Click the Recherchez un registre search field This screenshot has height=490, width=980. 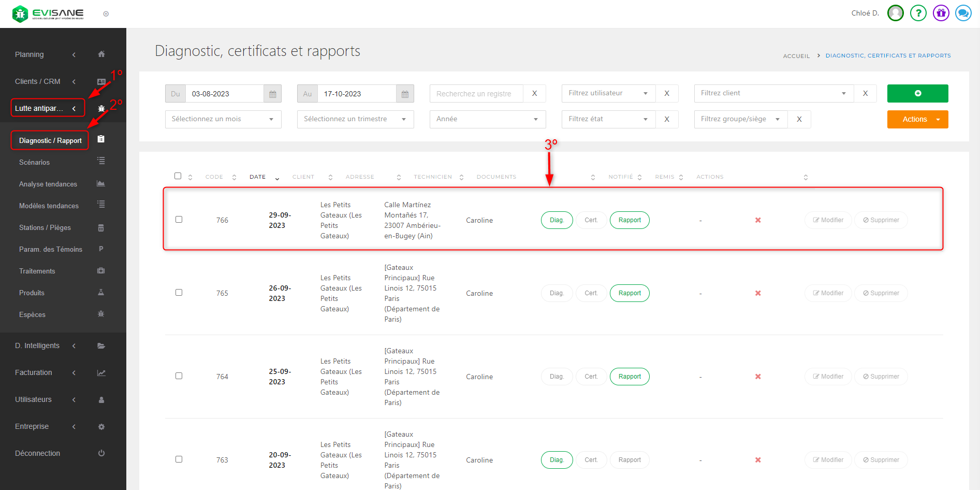(476, 94)
